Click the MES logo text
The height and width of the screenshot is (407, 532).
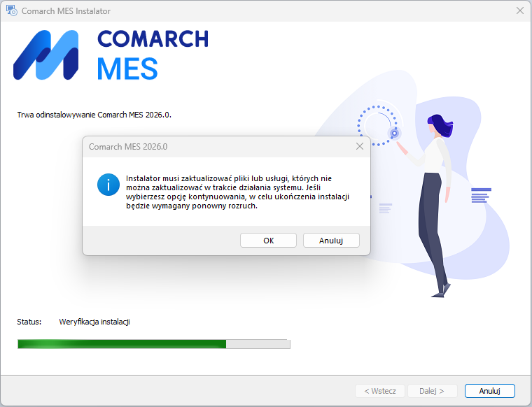127,69
